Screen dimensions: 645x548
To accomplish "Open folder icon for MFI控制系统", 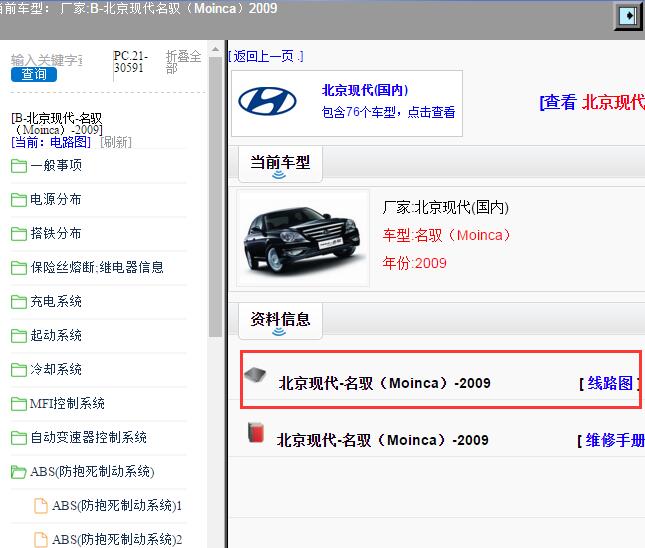I will point(19,404).
